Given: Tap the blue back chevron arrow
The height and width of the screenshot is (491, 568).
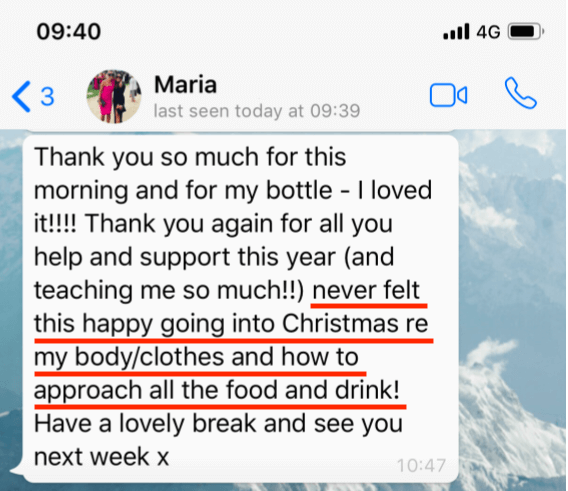Looking at the screenshot, I should (x=21, y=96).
